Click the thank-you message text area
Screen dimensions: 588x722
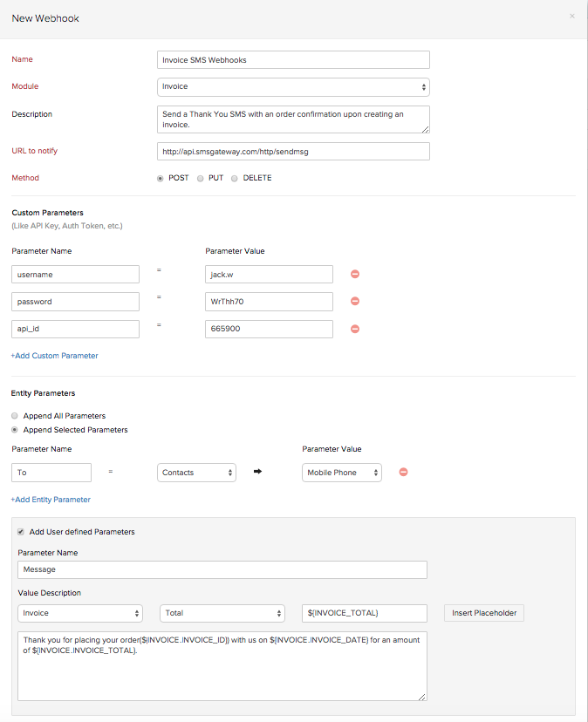click(222, 667)
